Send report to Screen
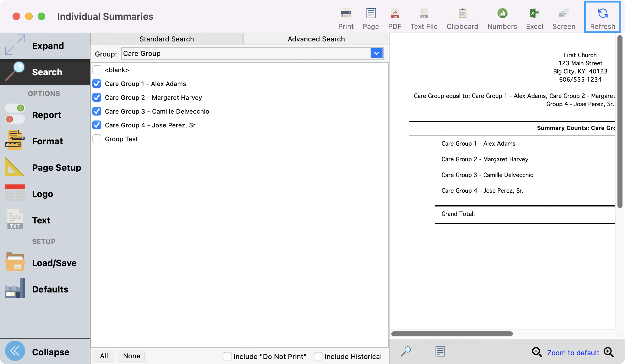The height and width of the screenshot is (364, 625). point(563,17)
